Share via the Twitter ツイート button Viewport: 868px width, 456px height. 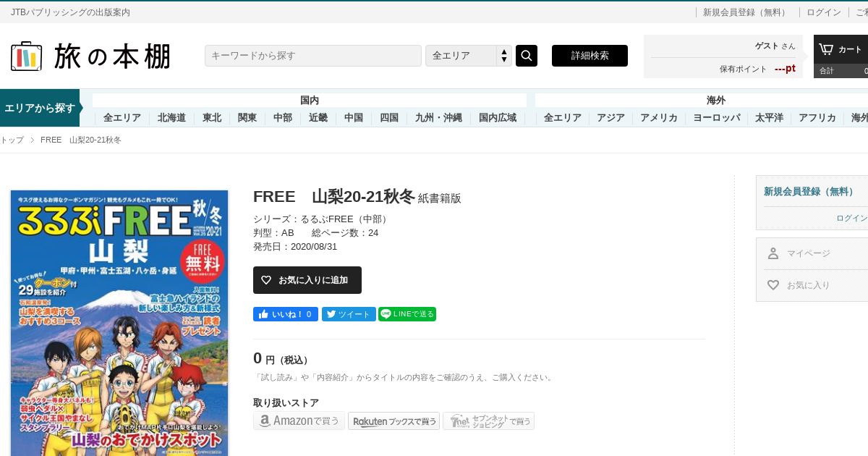(349, 314)
